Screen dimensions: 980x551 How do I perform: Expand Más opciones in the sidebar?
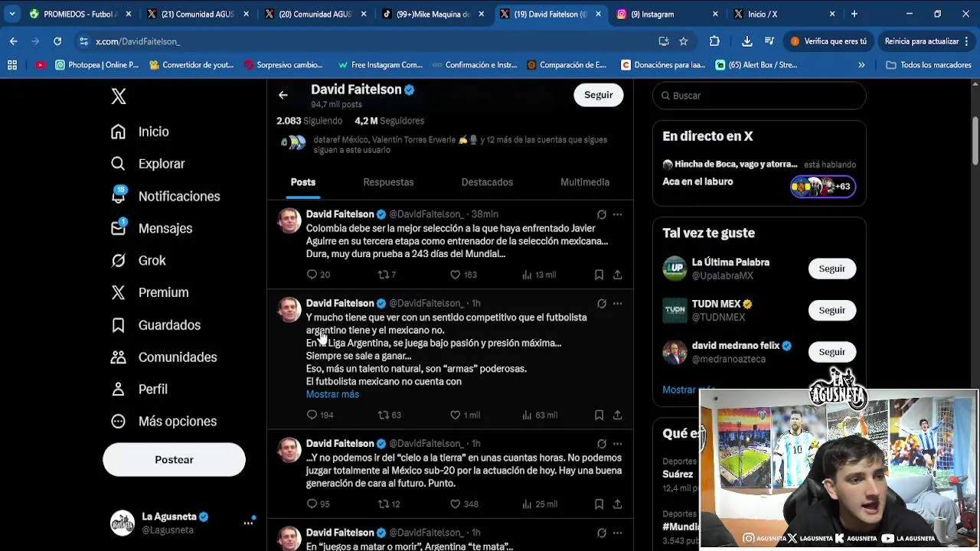click(x=163, y=422)
